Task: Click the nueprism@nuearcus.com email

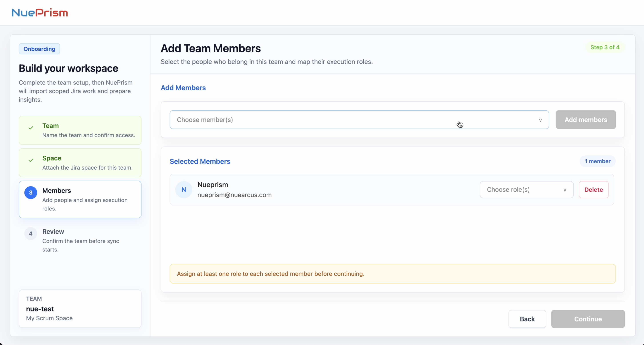Action: pos(234,195)
